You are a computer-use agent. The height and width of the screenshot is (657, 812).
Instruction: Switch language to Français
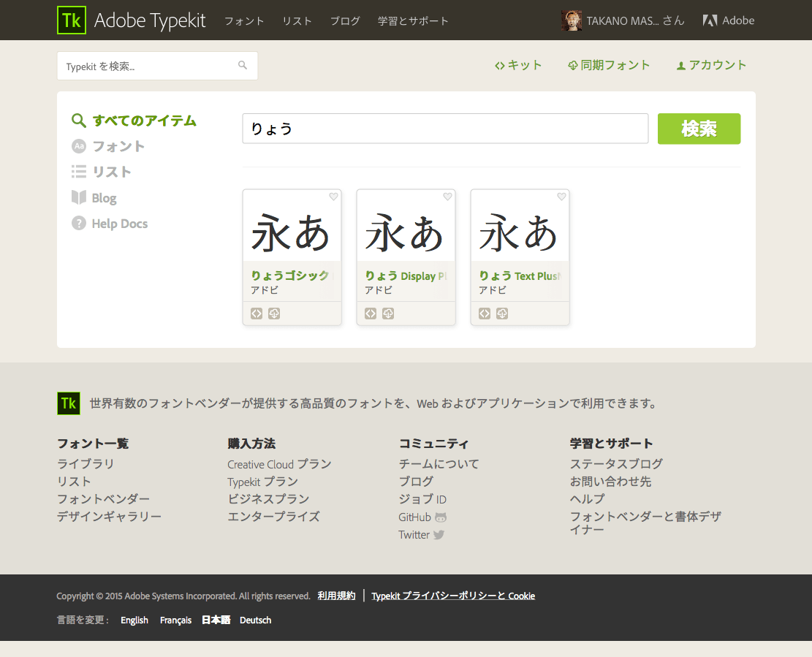[175, 620]
